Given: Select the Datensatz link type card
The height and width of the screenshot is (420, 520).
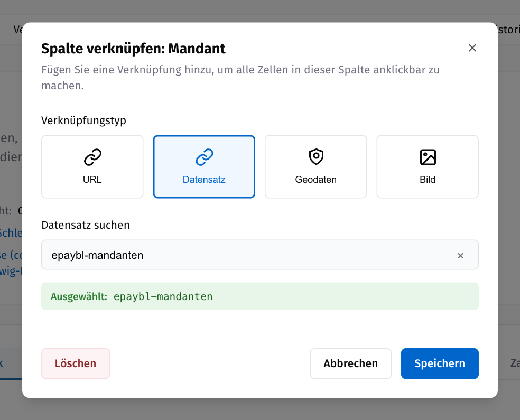Looking at the screenshot, I should coord(204,166).
